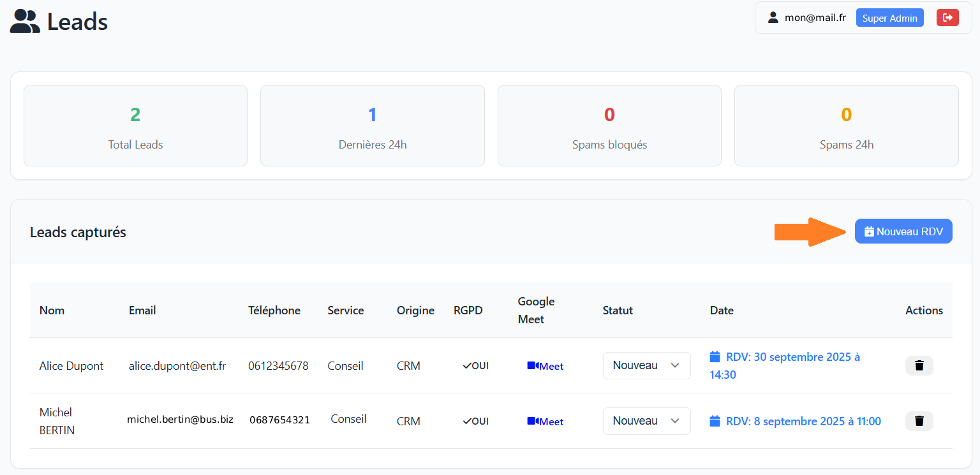Click CRM origin cell for Michel BERTIN
Image resolution: width=980 pixels, height=475 pixels.
click(408, 421)
